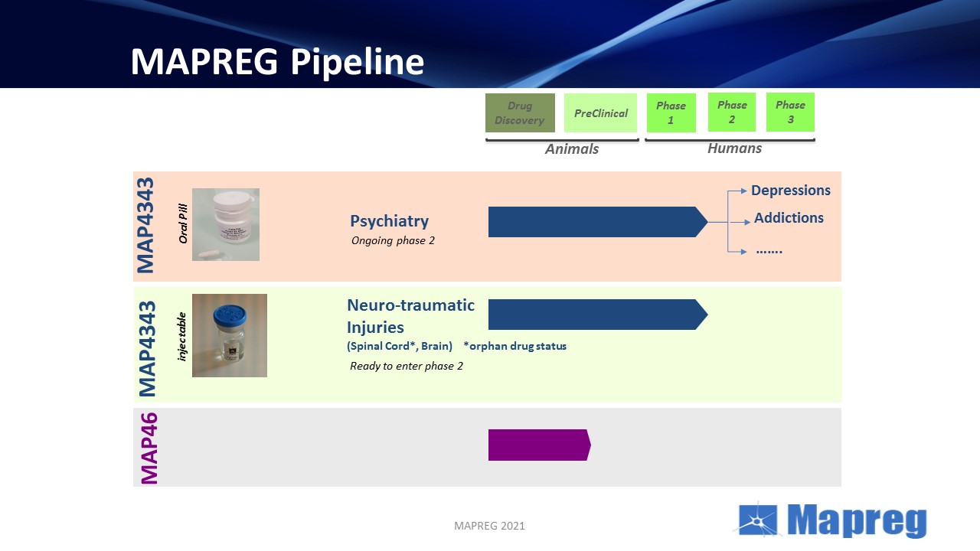Click the Mapreg logo
Viewport: 980px width, 551px height.
click(x=831, y=520)
